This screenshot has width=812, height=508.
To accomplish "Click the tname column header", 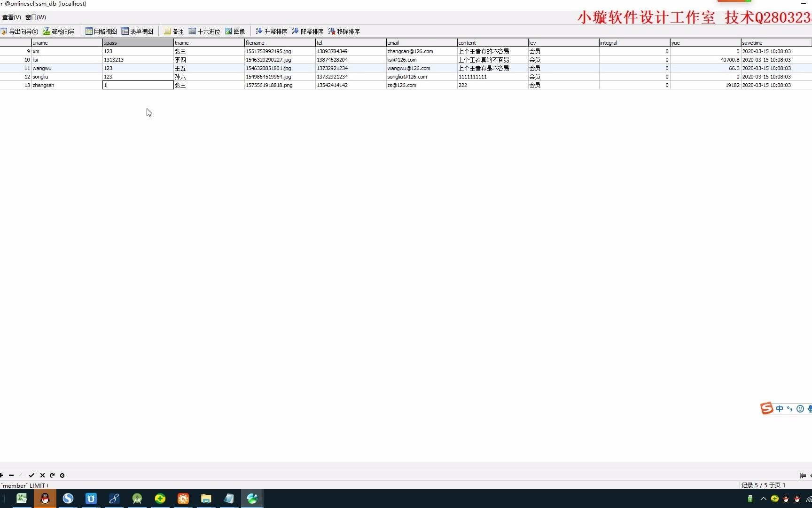I will click(x=209, y=43).
